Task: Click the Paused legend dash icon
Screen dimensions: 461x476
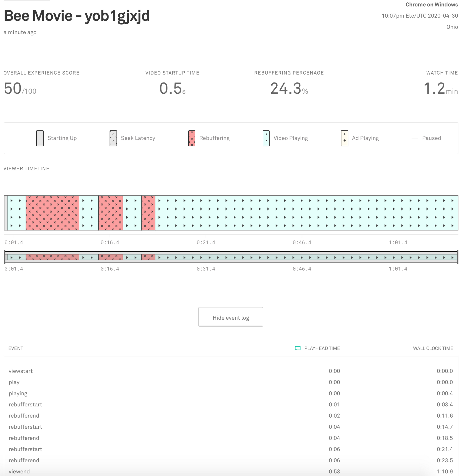Action: [x=415, y=138]
